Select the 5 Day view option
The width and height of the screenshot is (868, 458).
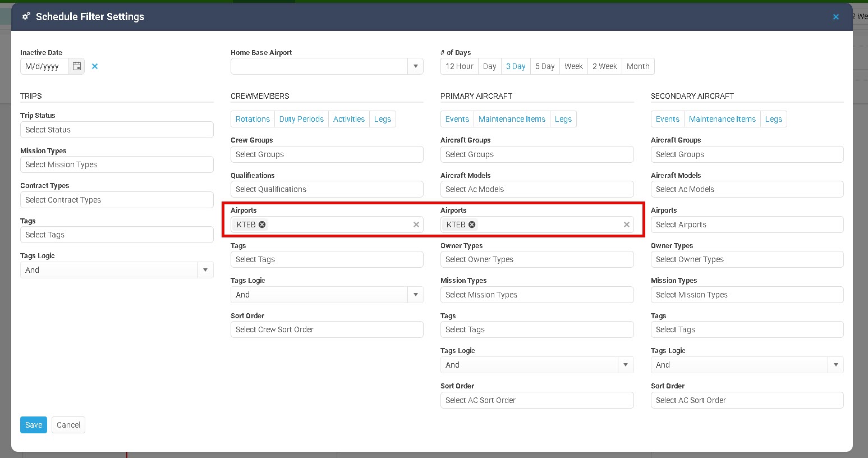pyautogui.click(x=544, y=66)
